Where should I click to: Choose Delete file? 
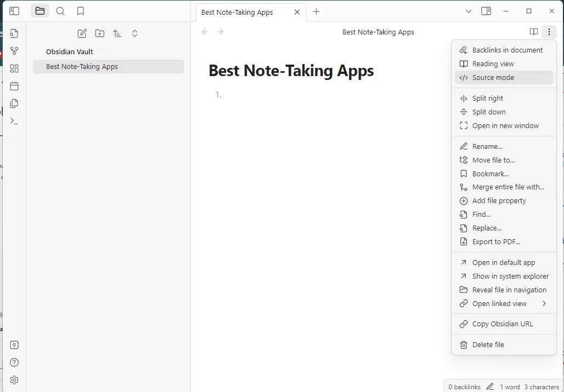point(504,345)
